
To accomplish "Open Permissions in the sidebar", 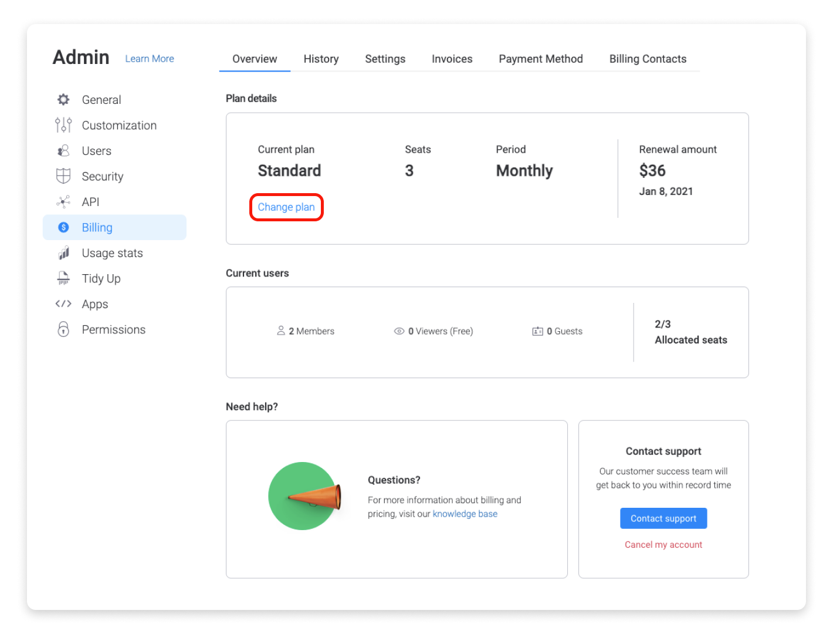I will coord(115,329).
